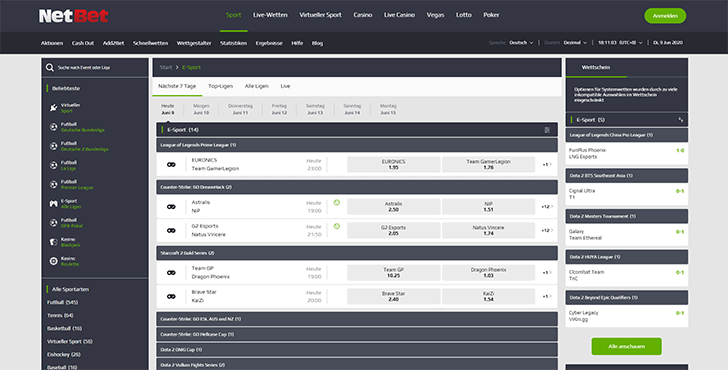The height and width of the screenshot is (370, 728).
Task: Select Natus Vincere odds 1.74
Action: coord(488,230)
